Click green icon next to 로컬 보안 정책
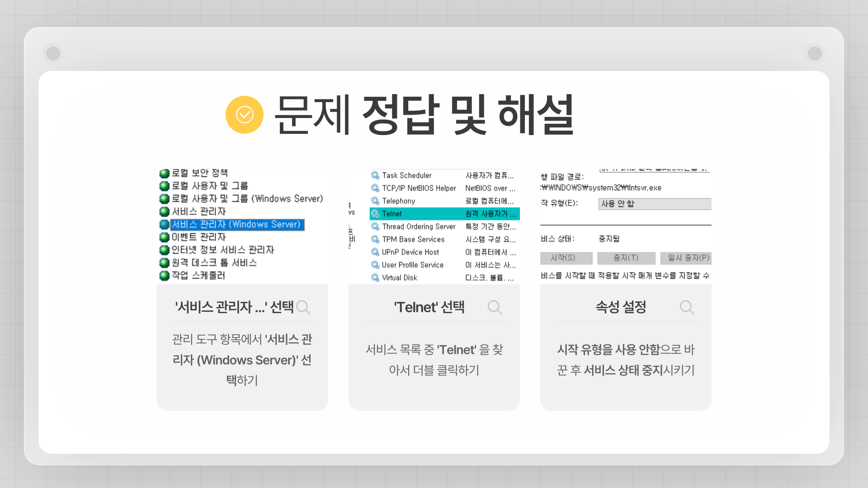 (x=164, y=173)
